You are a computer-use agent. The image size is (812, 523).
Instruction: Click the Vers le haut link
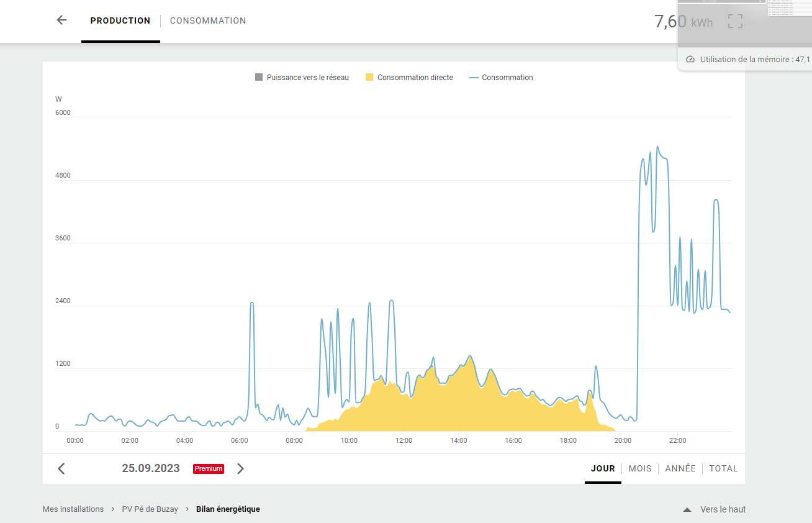click(x=723, y=509)
